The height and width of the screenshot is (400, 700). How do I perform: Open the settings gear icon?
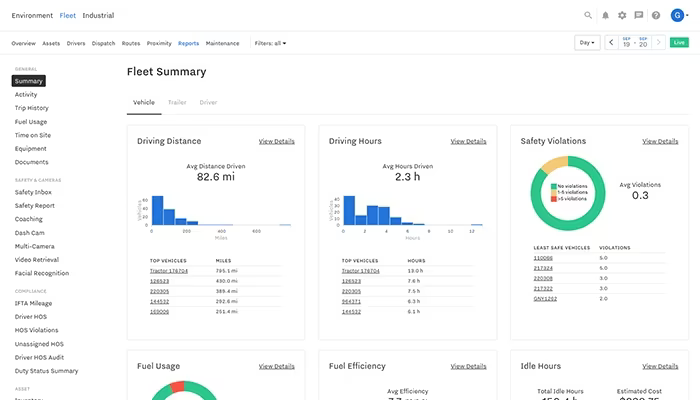pos(622,15)
